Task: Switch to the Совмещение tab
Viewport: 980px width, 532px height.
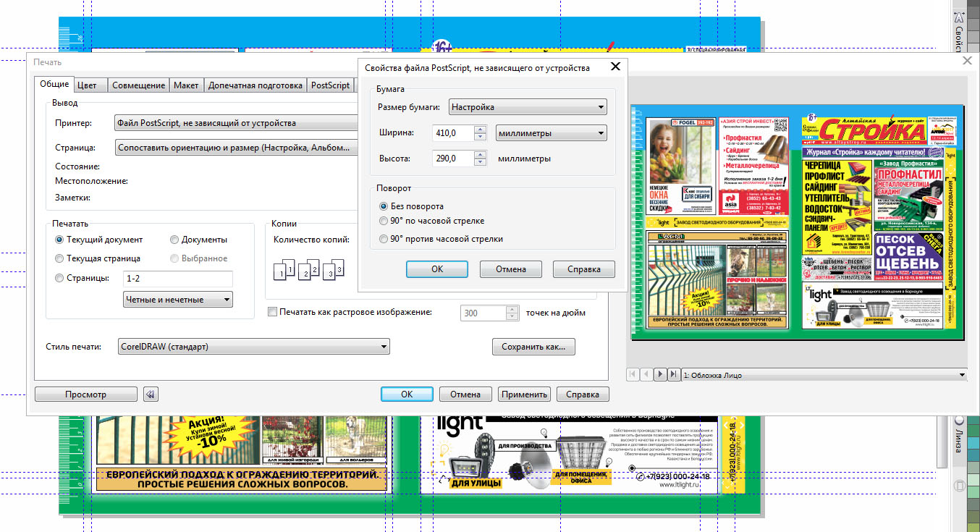Action: [138, 85]
